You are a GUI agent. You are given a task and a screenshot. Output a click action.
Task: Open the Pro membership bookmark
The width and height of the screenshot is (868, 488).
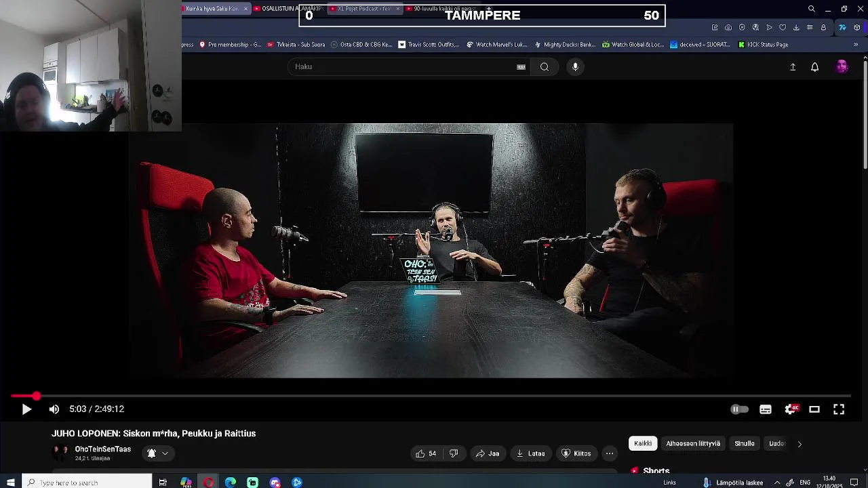(x=230, y=45)
